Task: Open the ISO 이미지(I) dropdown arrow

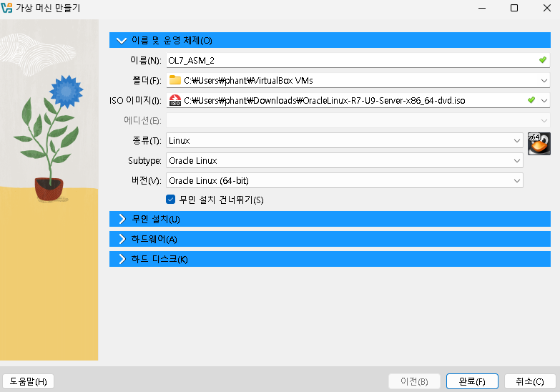Action: (x=544, y=100)
